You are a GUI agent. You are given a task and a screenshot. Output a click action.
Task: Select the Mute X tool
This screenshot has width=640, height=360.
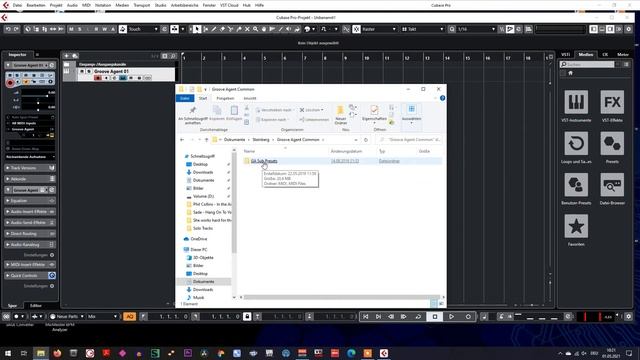pyautogui.click(x=247, y=29)
